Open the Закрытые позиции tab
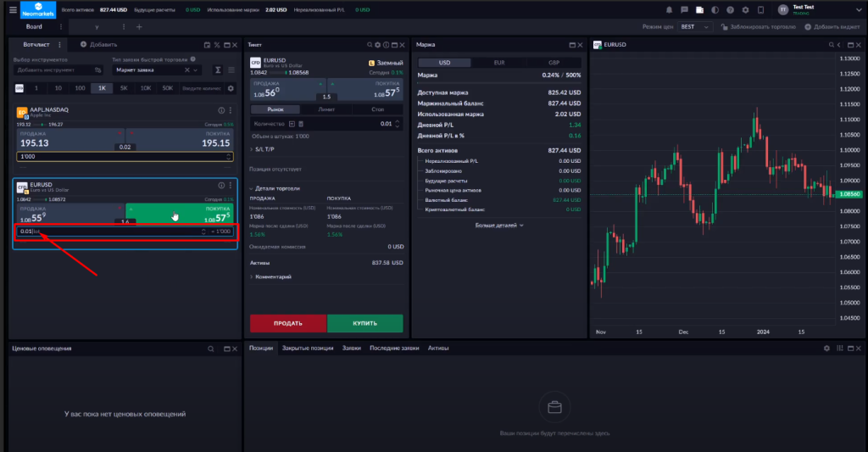 (x=308, y=348)
